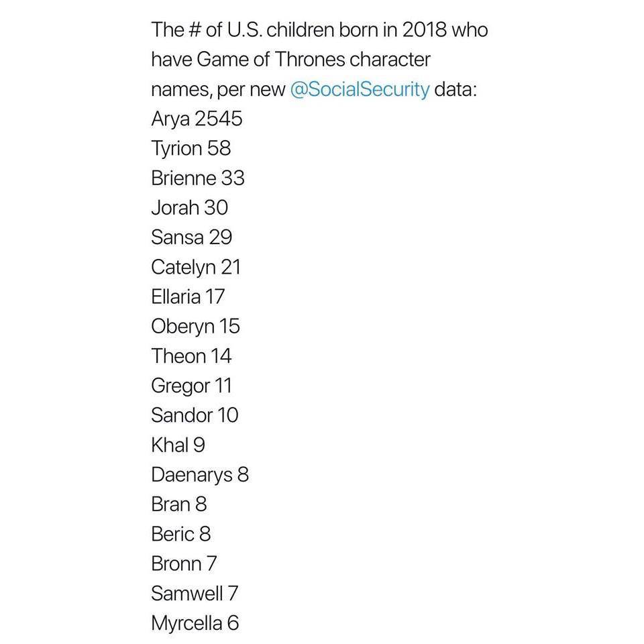Viewport: 644px width, 644px height.
Task: Click the 'Sandor 10' line
Action: click(x=195, y=415)
